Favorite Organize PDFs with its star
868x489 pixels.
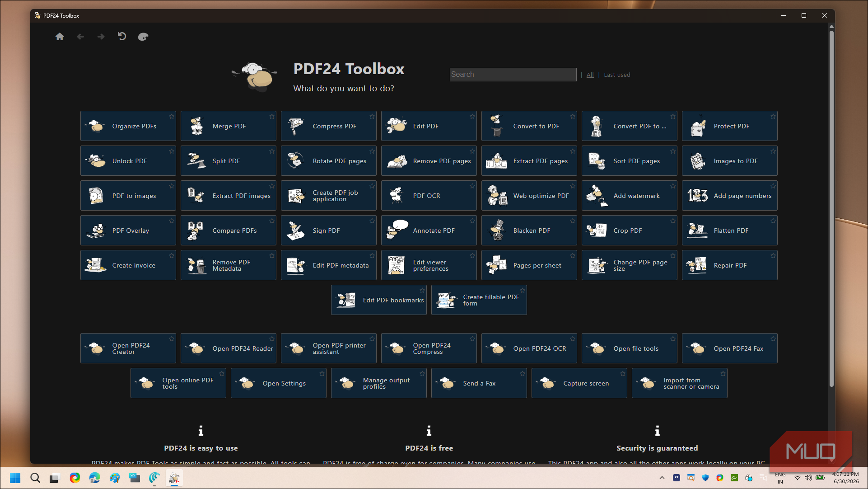pos(172,116)
